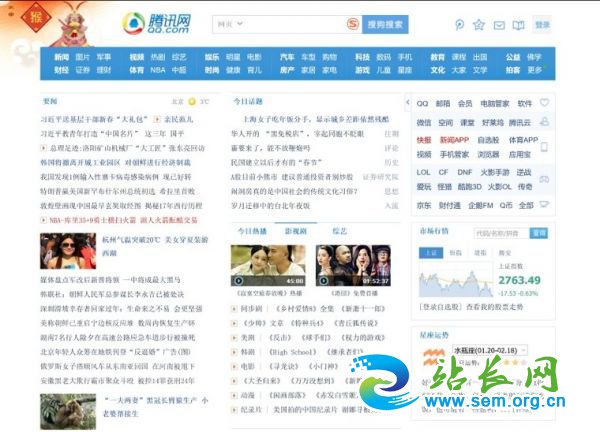Open the couple drama video thumbnail
Viewport: 600px width, 432px height.
(x=268, y=265)
